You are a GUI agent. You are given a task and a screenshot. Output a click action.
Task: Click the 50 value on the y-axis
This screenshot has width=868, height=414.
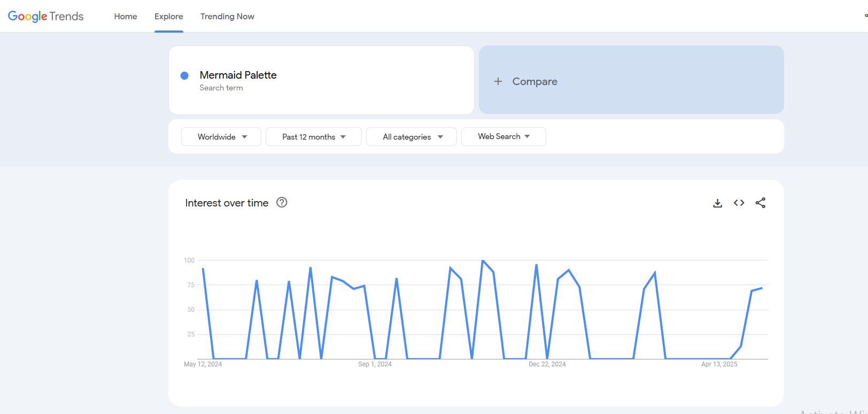191,310
